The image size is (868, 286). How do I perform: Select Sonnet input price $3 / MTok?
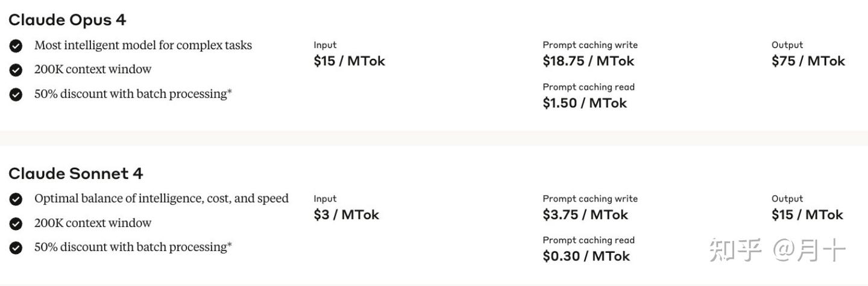point(346,214)
